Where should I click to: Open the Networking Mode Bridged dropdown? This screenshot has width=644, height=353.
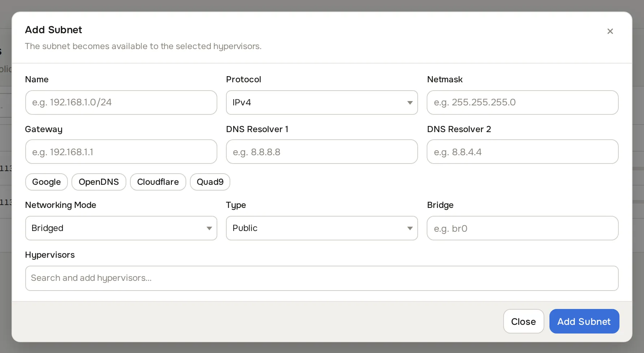click(121, 228)
